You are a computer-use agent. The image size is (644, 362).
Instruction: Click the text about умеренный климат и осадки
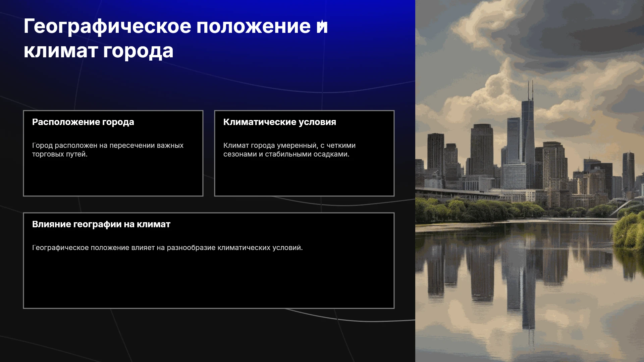tap(289, 150)
